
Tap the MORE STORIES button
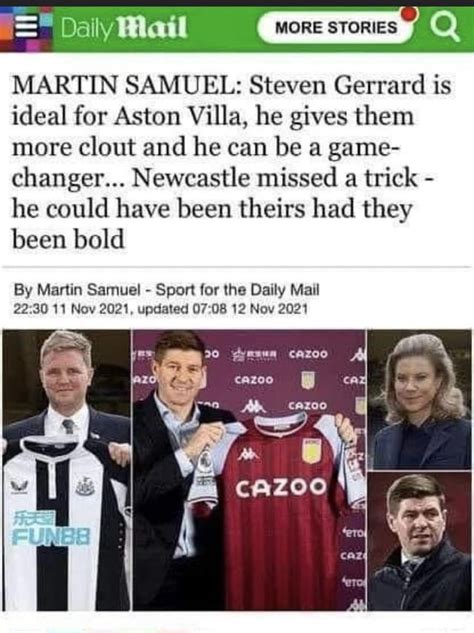336,27
